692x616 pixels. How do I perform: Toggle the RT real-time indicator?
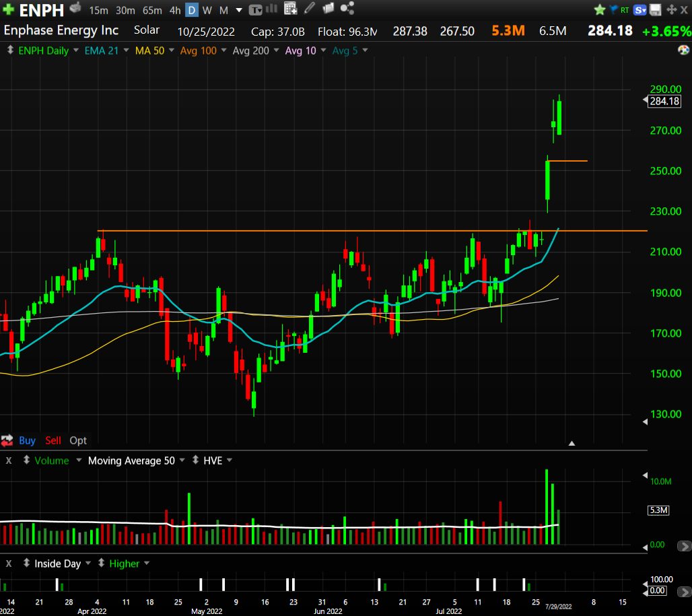(x=625, y=10)
